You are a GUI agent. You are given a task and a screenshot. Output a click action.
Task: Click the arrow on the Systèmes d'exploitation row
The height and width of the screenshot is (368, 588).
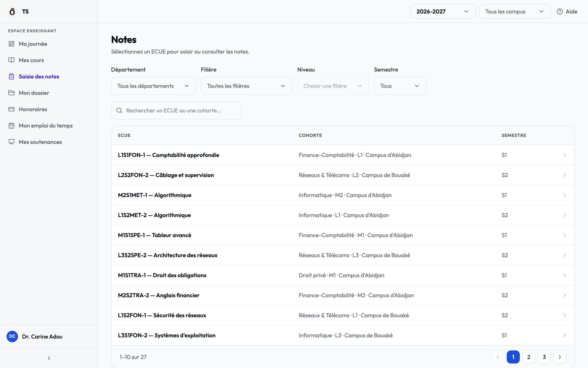point(565,335)
